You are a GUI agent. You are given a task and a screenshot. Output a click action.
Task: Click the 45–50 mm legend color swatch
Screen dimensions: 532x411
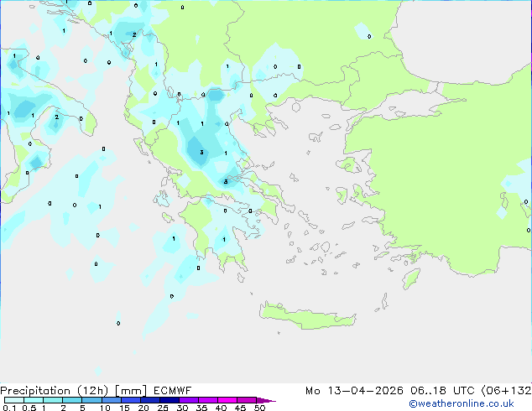[x=247, y=400]
